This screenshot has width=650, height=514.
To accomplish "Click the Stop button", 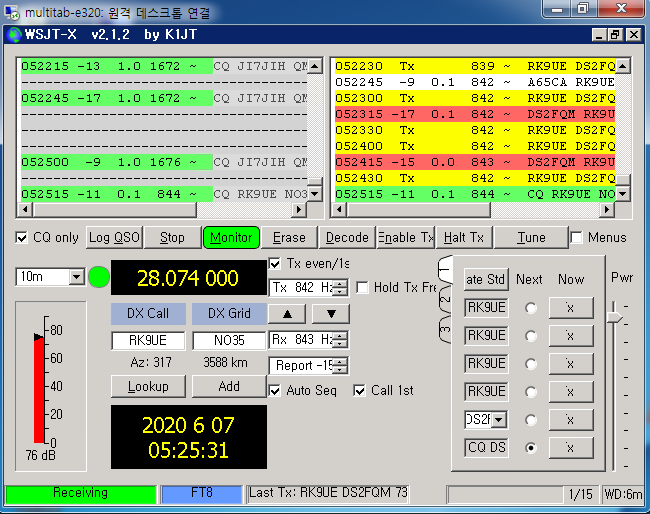I will click(x=172, y=238).
